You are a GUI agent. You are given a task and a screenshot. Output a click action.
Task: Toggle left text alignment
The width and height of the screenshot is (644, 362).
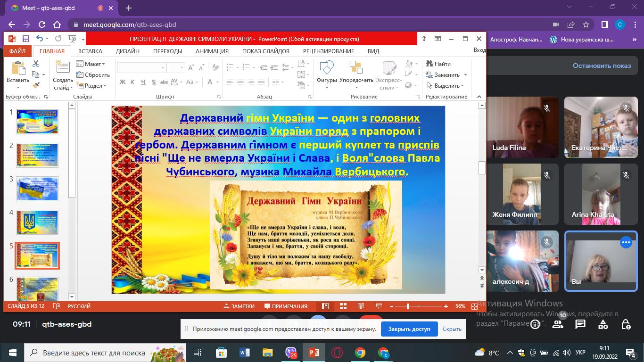click(230, 82)
